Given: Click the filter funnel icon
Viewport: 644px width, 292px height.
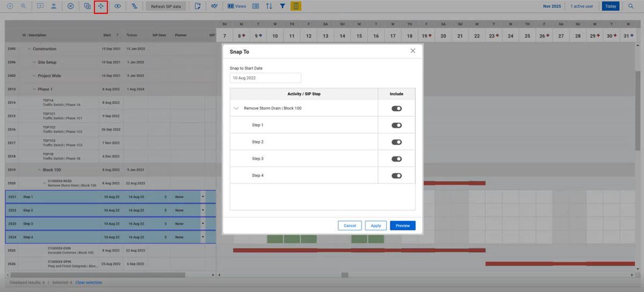Looking at the screenshot, I should pos(282,6).
